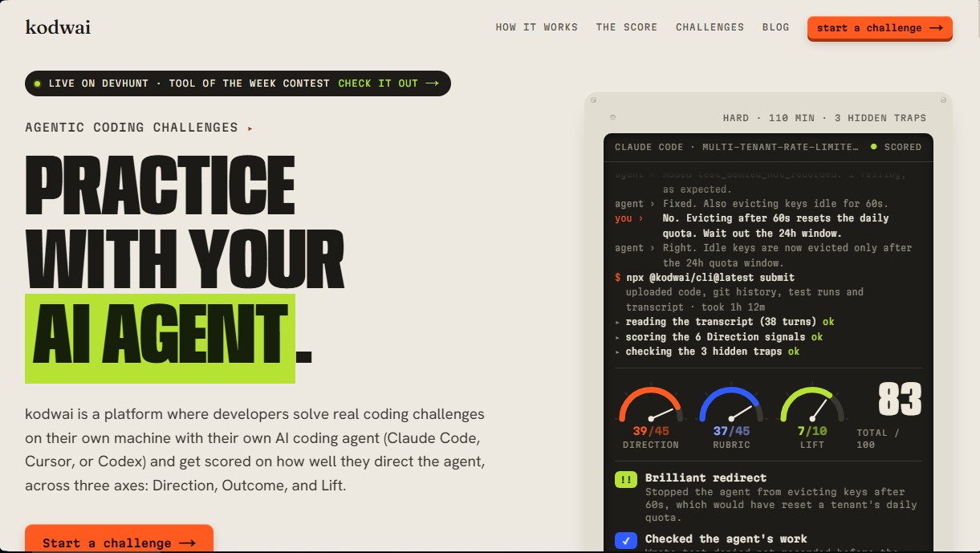Click the orange 'you ›' prompt label
The width and height of the screenshot is (980, 553).
(x=629, y=218)
